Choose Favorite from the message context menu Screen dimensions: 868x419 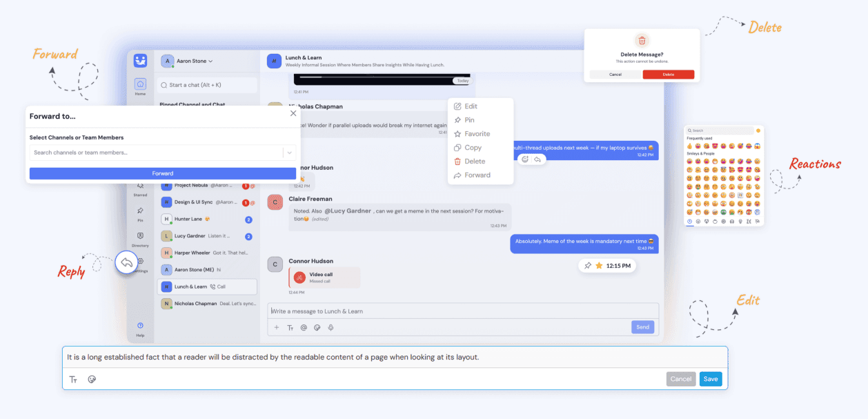coord(477,134)
